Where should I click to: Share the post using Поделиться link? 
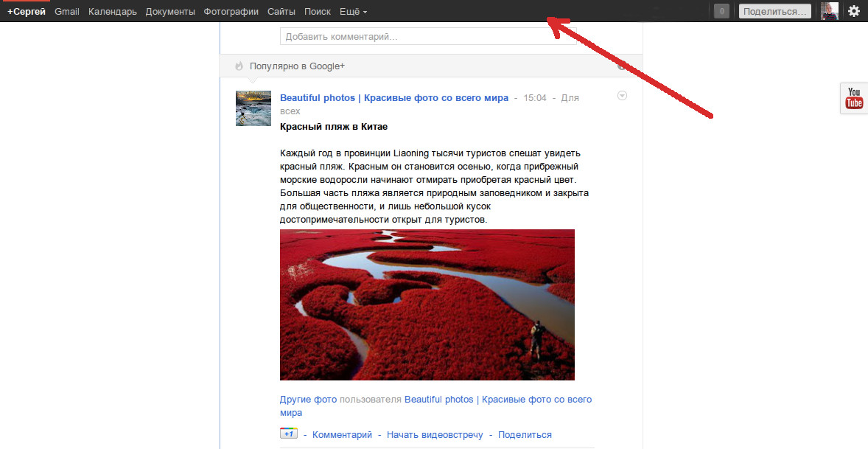[524, 434]
